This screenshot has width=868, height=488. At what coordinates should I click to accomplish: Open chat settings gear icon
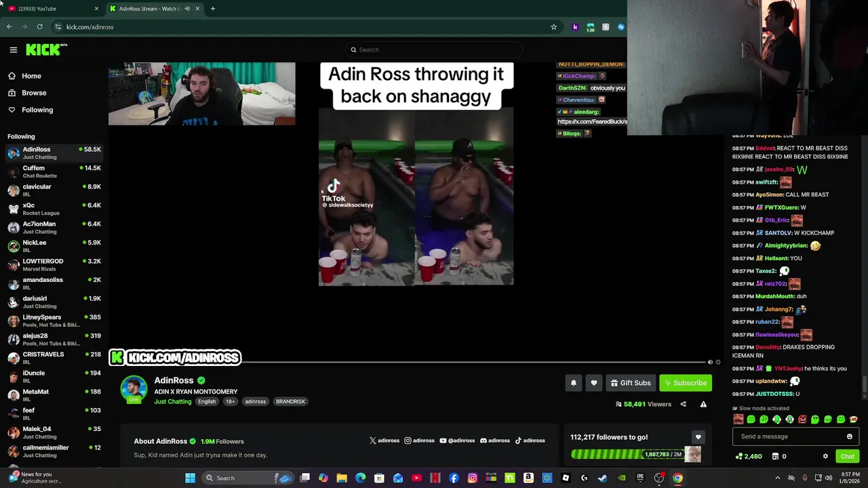click(x=825, y=456)
